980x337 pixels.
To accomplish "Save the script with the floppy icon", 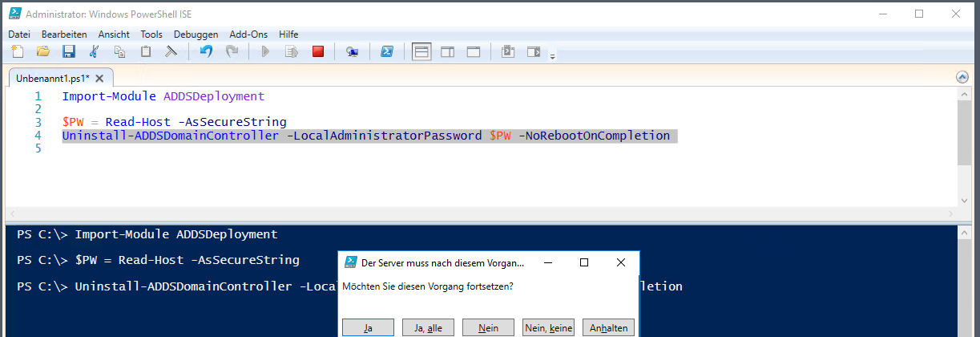I will 69,52.
